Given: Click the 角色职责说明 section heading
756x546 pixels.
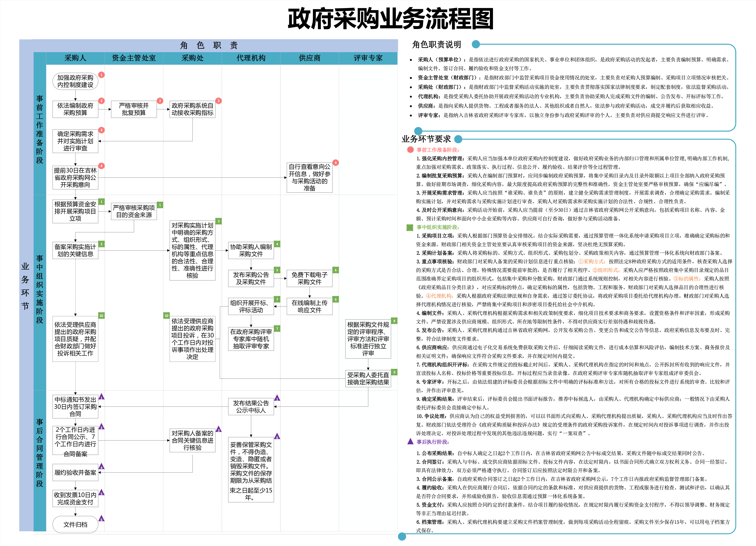Looking at the screenshot, I should [x=436, y=45].
